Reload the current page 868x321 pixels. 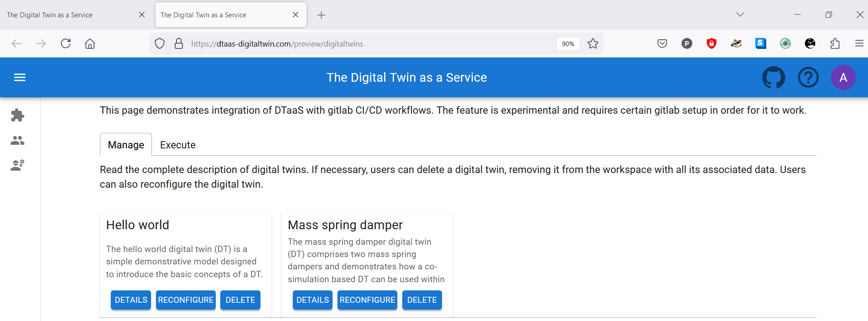(66, 44)
